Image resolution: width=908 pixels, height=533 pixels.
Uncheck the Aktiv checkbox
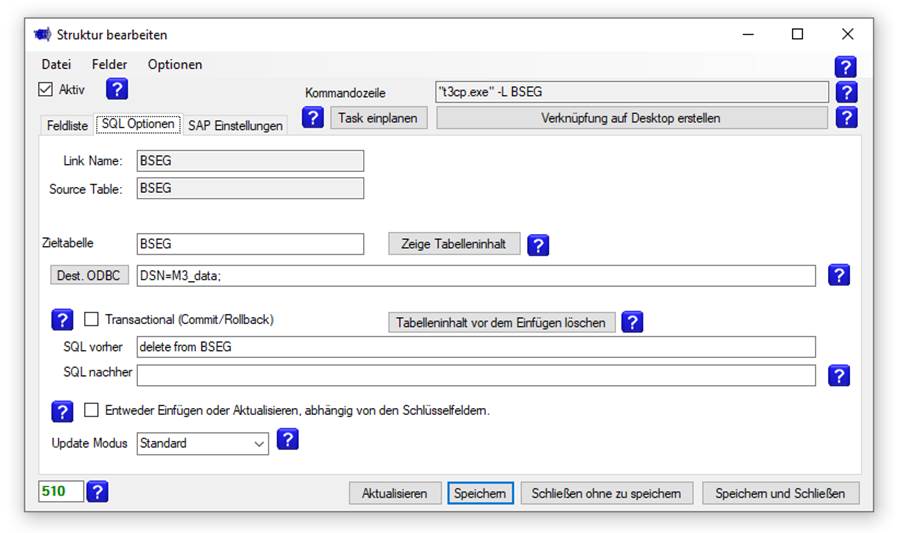coord(45,89)
